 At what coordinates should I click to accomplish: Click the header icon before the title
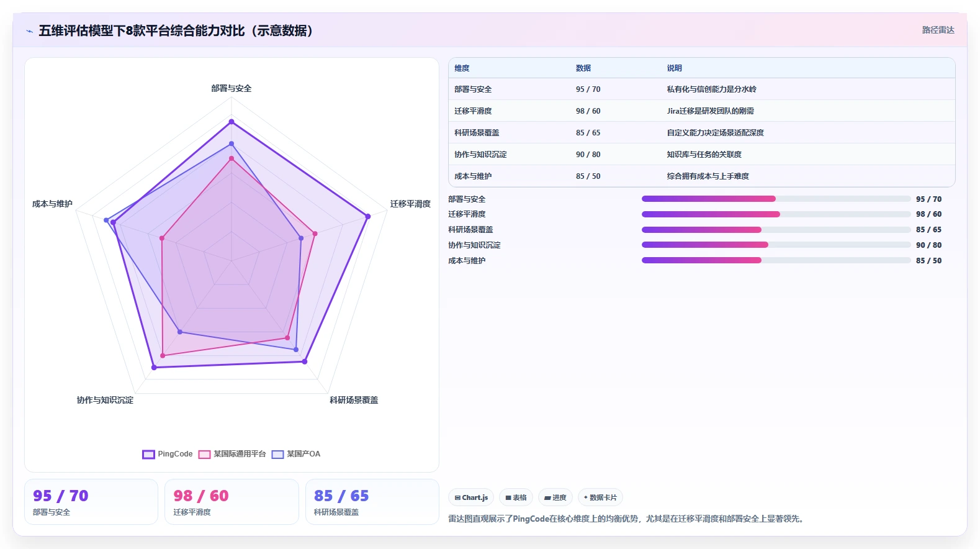[29, 31]
